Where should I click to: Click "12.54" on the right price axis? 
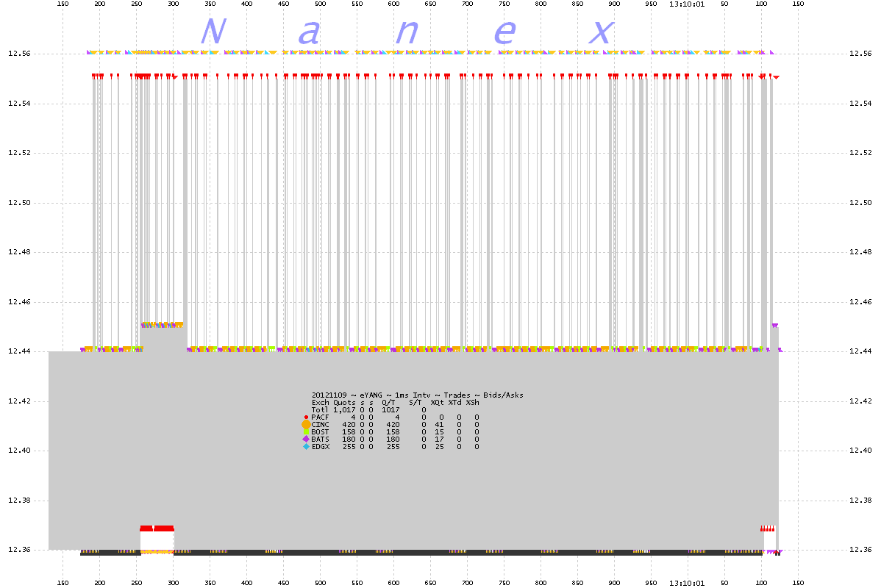pos(860,104)
